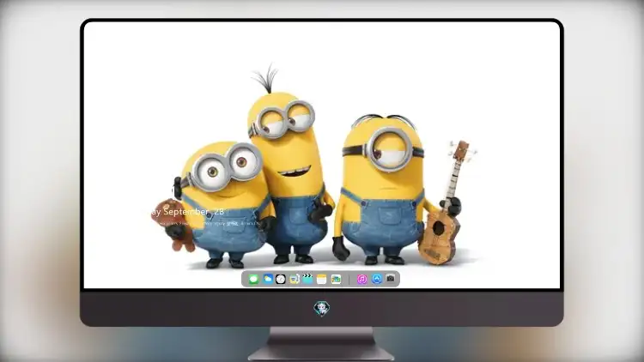Screen dimensions: 644x362
Task: Launch the Clock app from the dock
Action: tap(281, 279)
